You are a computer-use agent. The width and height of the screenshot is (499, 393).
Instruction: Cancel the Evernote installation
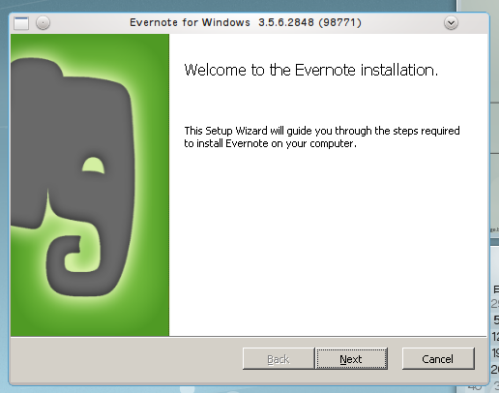[438, 359]
